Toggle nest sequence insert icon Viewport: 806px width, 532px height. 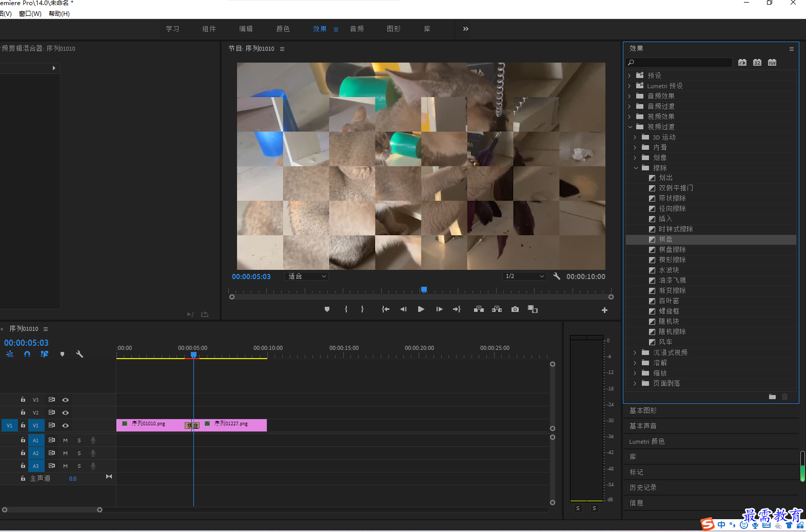(x=10, y=354)
